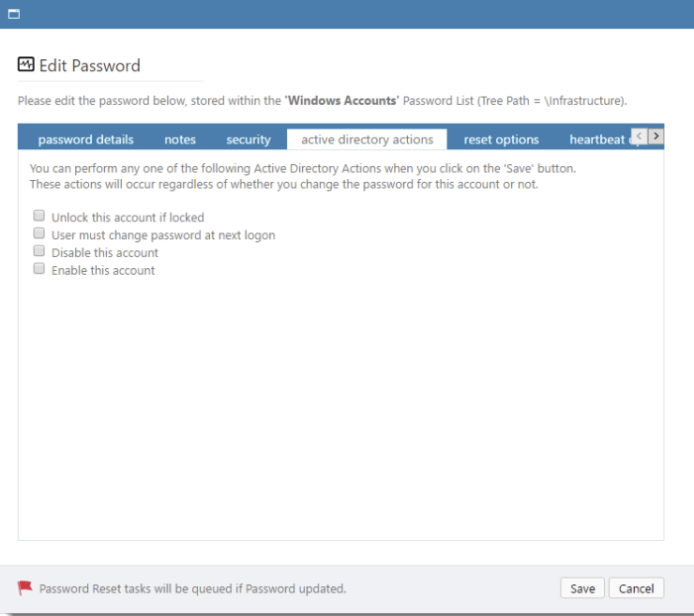Click the 'Edit Password' heading text
Viewport: 694px width, 616px height.
coord(90,66)
